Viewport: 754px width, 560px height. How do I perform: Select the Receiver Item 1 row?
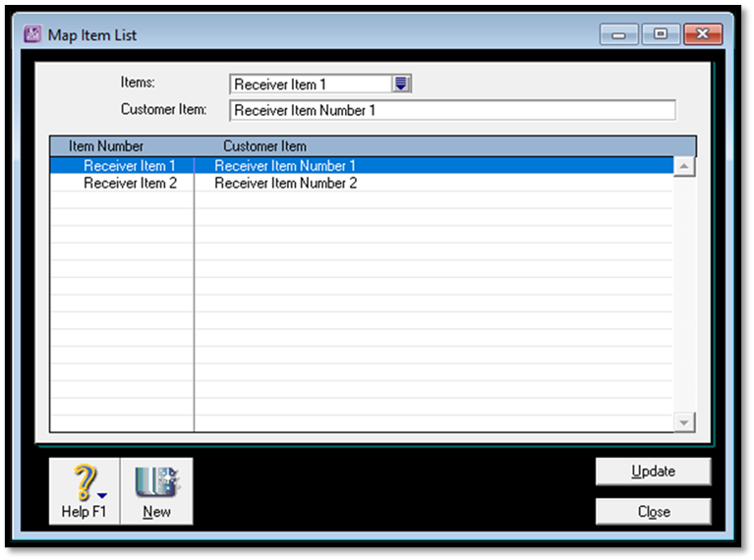click(130, 166)
